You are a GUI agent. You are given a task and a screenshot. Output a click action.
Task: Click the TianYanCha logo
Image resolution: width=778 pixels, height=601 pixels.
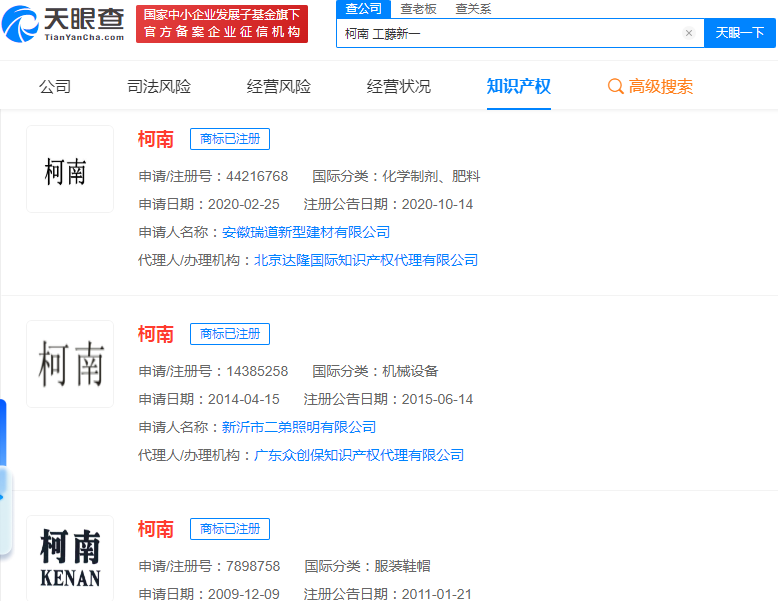click(63, 24)
